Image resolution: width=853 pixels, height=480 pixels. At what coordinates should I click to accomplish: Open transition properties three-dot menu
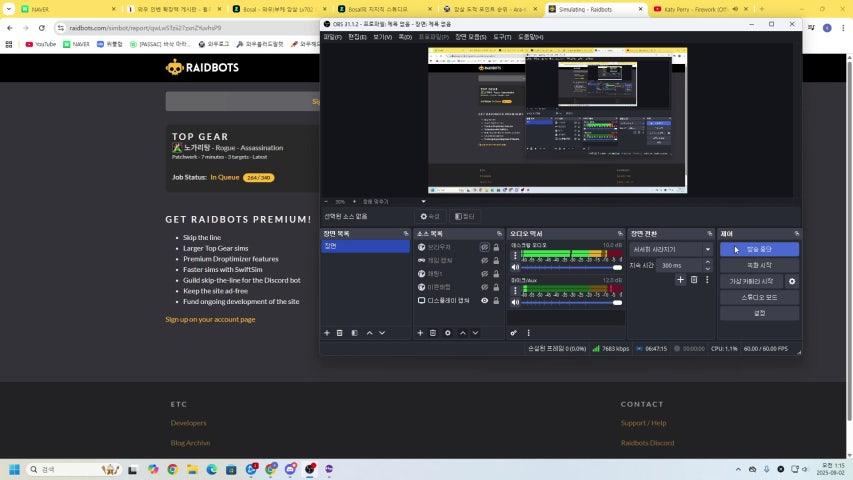pos(707,280)
